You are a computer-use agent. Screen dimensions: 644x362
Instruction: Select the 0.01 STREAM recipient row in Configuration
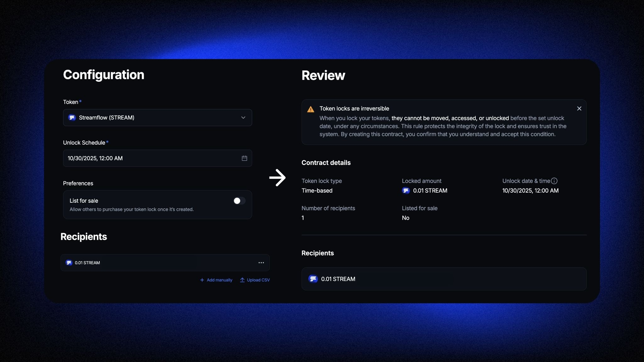click(x=165, y=263)
